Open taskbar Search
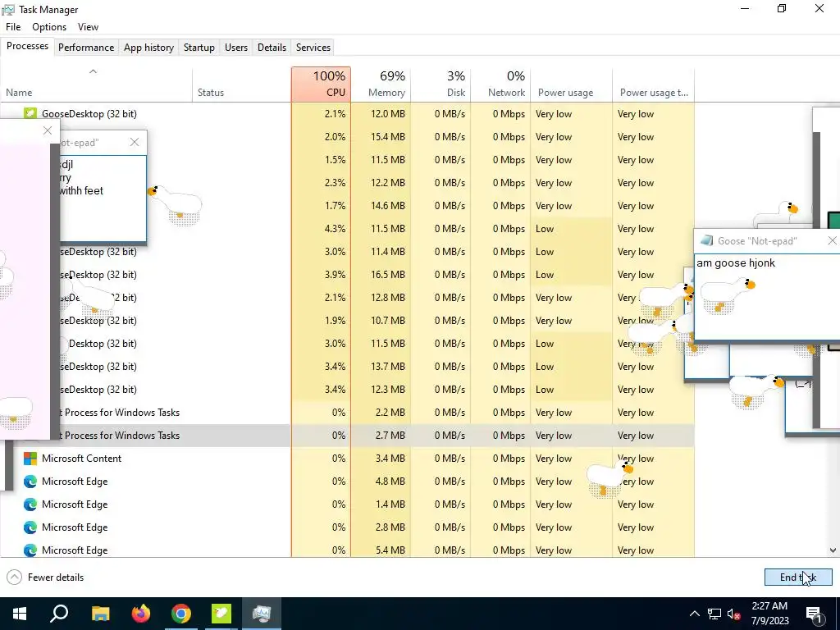The image size is (840, 630). click(59, 614)
